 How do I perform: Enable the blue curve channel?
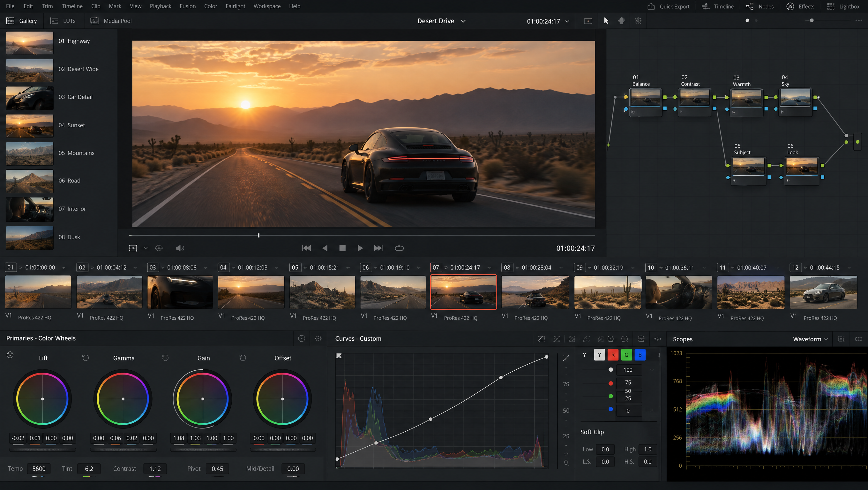640,355
